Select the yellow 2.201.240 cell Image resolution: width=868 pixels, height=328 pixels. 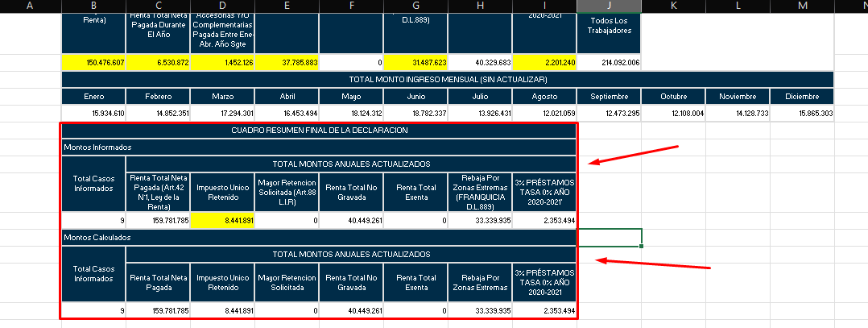544,62
